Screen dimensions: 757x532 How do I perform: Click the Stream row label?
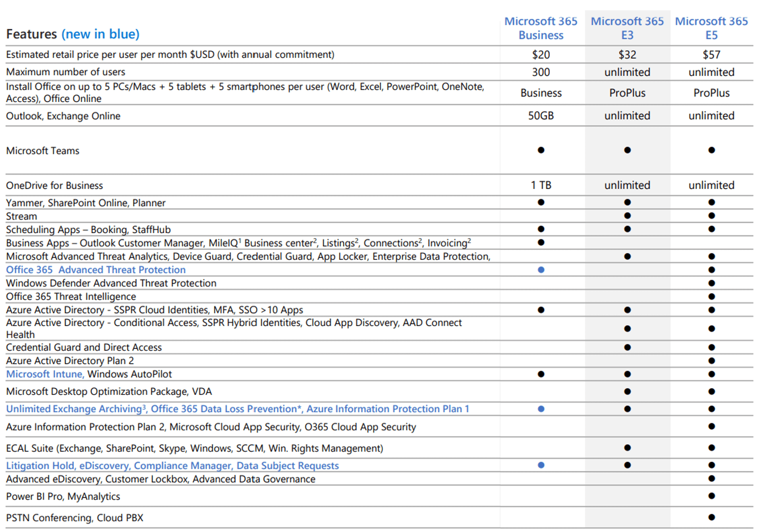click(x=21, y=217)
